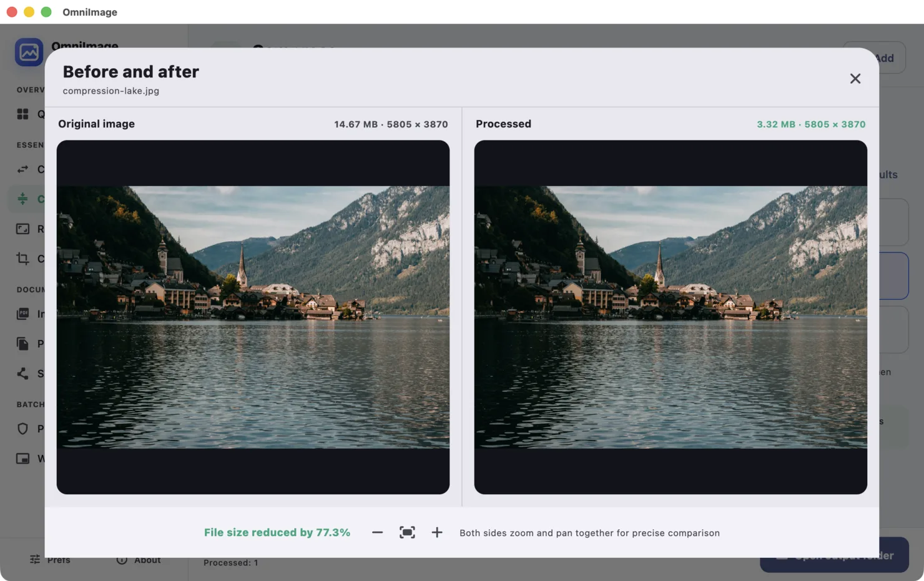Click the 'Original image' heading
Image resolution: width=924 pixels, height=581 pixels.
(x=97, y=124)
